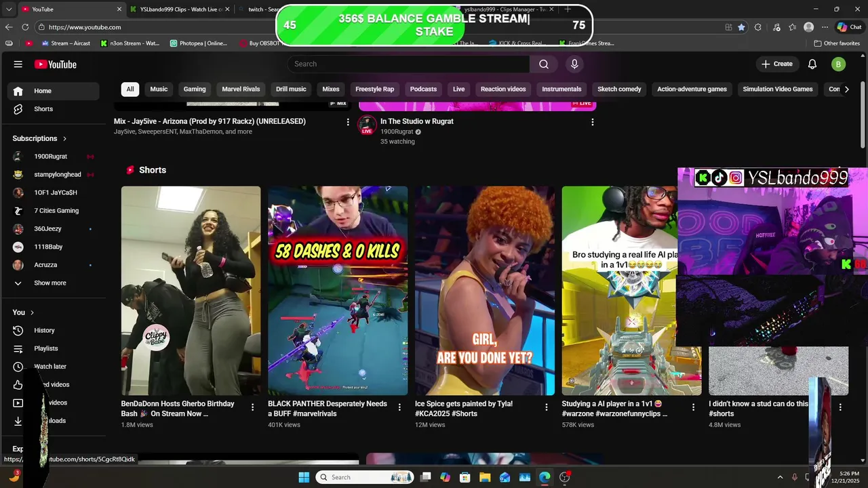Open the Photopea bookmark
Image resolution: width=868 pixels, height=488 pixels.
click(x=199, y=43)
